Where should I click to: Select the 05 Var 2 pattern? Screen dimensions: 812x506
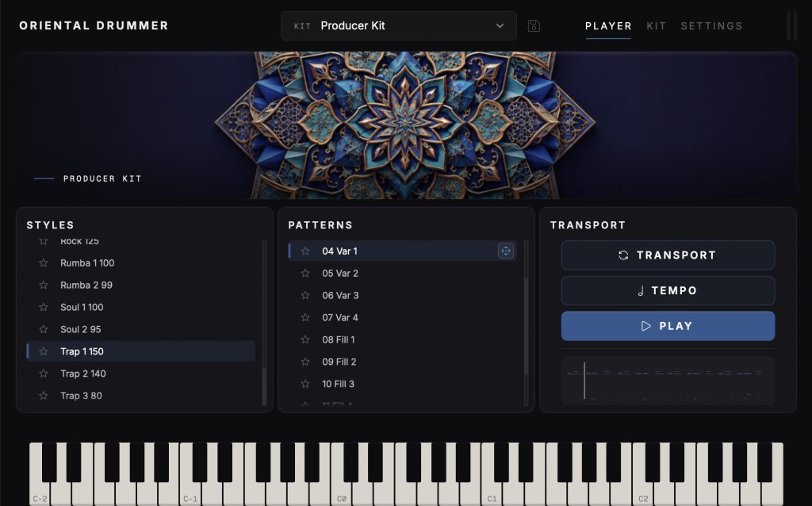pyautogui.click(x=402, y=274)
